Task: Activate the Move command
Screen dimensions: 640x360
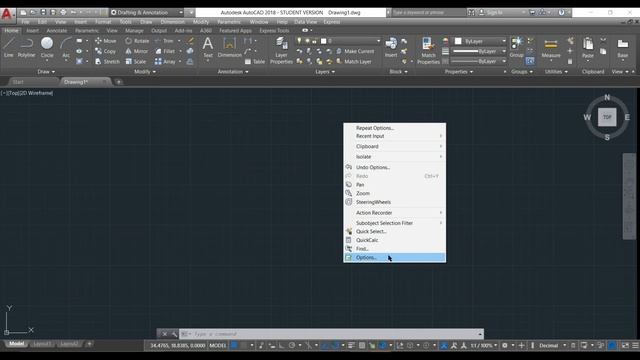Action: point(106,41)
